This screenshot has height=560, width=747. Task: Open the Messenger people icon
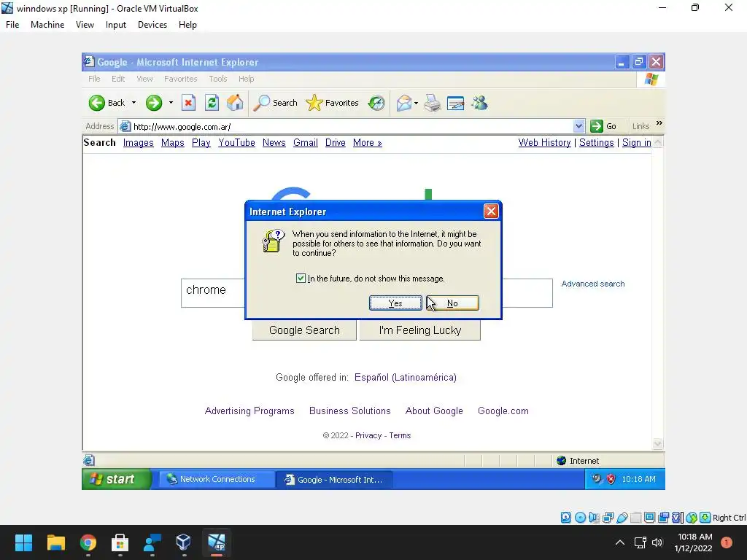coord(480,103)
